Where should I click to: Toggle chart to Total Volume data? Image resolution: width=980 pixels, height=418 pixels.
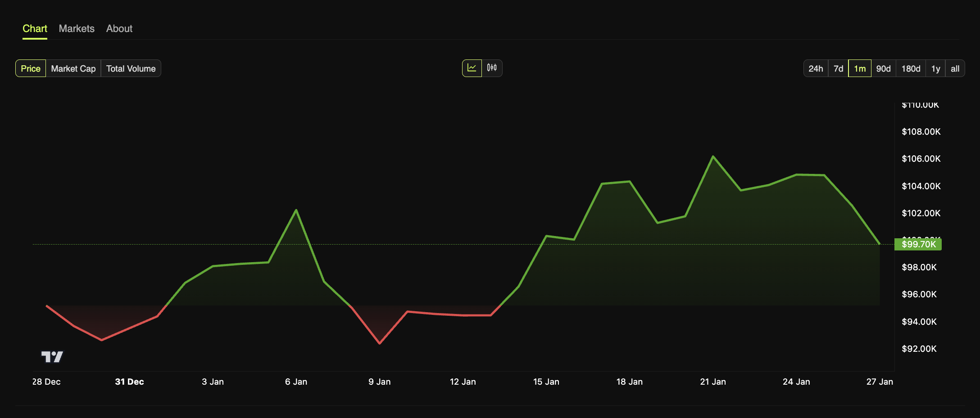coord(131,68)
